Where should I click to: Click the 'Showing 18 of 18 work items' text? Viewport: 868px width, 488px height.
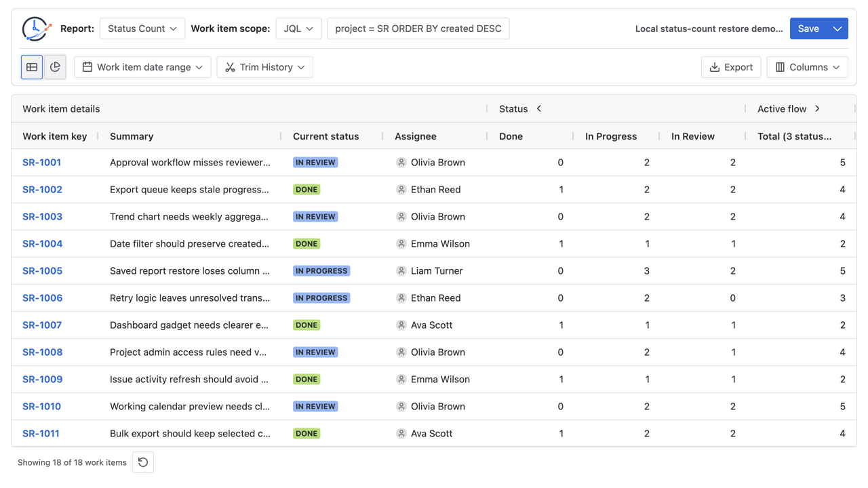tap(72, 462)
